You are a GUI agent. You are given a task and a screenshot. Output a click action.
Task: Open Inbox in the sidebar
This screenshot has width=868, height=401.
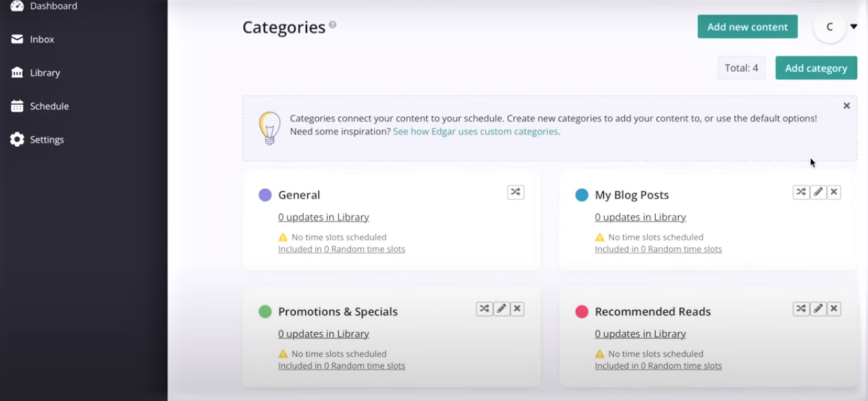pos(41,39)
